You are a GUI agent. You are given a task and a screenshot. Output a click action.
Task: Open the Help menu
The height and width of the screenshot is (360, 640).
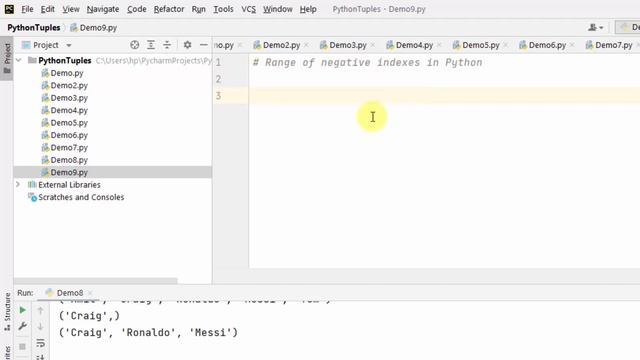tap(308, 9)
